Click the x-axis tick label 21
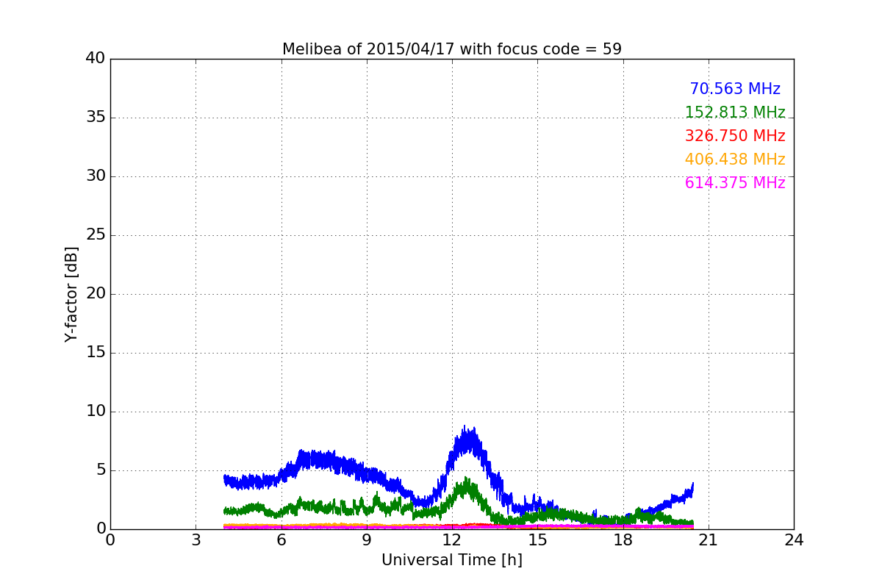 pyautogui.click(x=709, y=539)
